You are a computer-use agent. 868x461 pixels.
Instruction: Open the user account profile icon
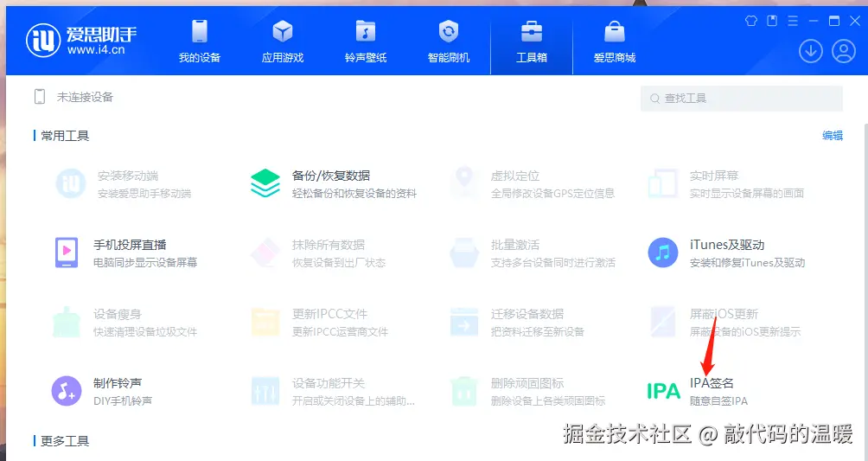pos(844,51)
